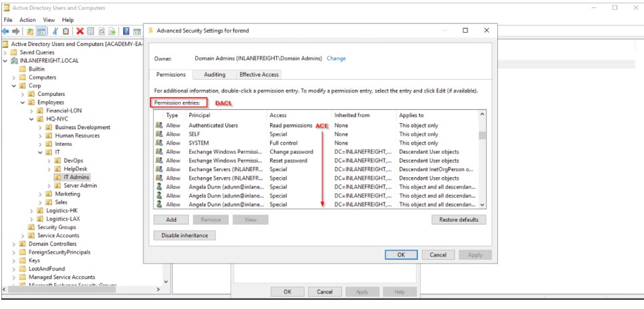Open the Help menu
644x309 pixels.
tap(68, 20)
